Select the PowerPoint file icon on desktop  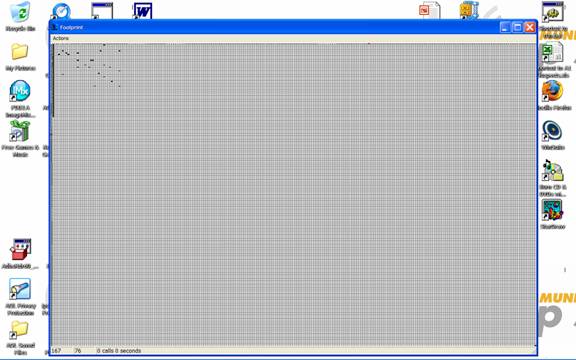pos(429,10)
